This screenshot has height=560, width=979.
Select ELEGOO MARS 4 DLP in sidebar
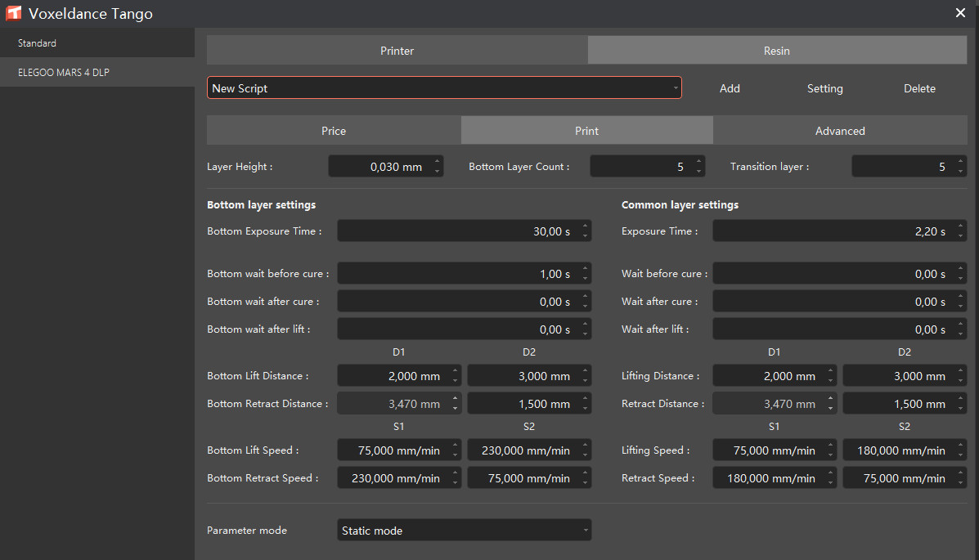pyautogui.click(x=64, y=73)
